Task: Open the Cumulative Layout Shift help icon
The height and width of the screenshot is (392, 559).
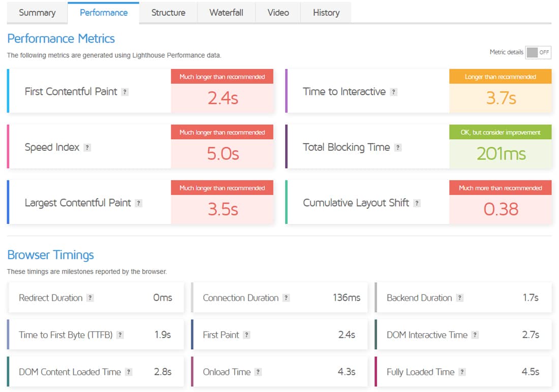Action: pos(417,203)
